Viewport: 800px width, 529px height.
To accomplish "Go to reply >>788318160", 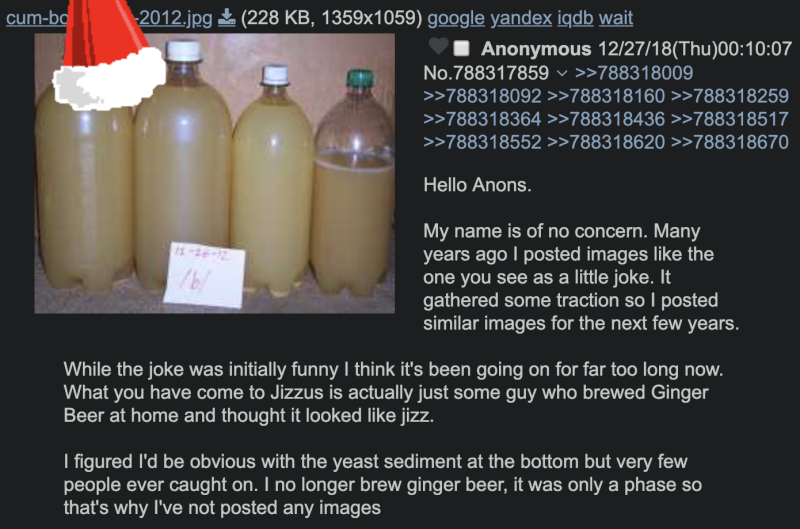I will (x=606, y=96).
